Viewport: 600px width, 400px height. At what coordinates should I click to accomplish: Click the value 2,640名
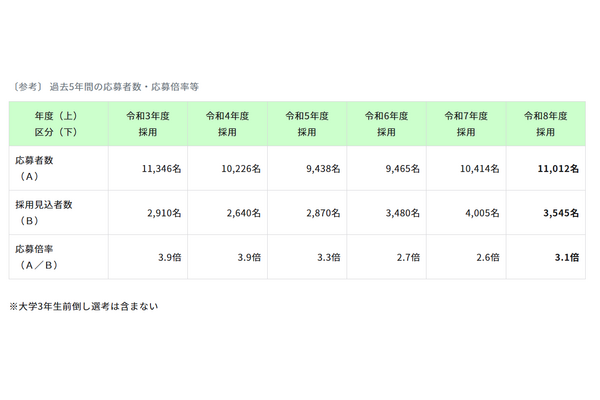[x=244, y=213]
